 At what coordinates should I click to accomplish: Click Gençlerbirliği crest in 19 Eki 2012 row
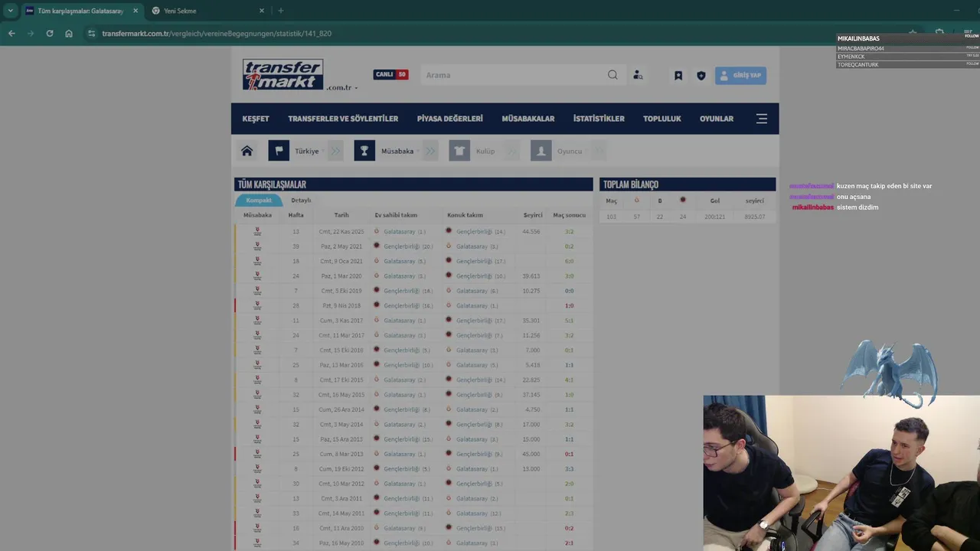[377, 468]
